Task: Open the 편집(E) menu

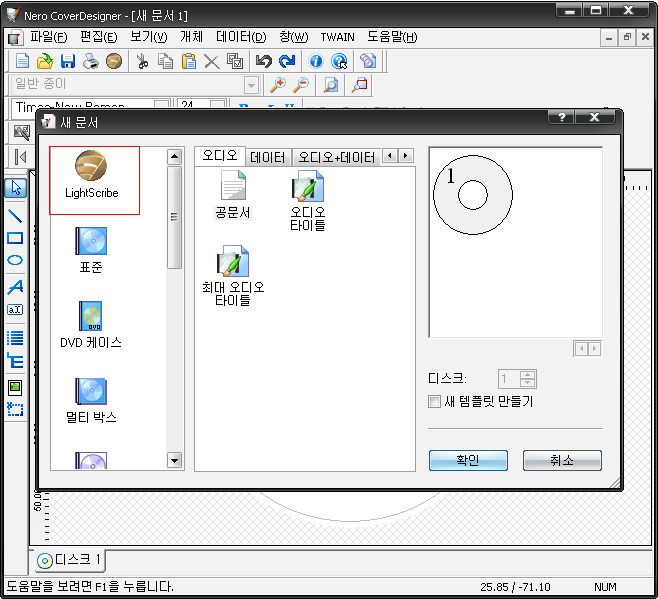Action: [x=99, y=37]
